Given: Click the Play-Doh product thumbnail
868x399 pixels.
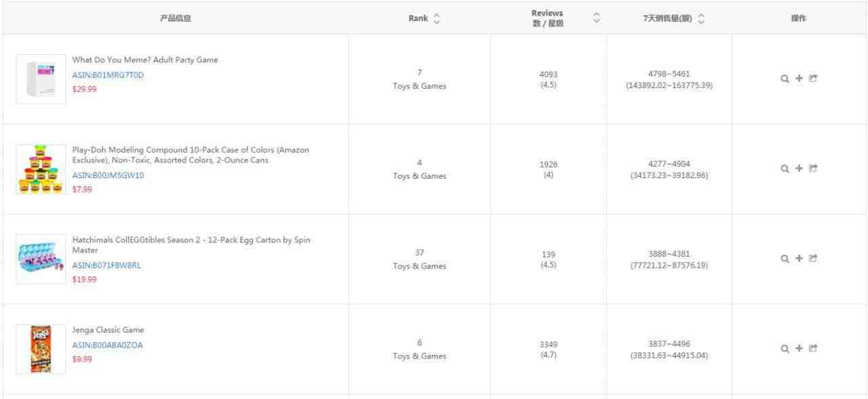Looking at the screenshot, I should 41,169.
